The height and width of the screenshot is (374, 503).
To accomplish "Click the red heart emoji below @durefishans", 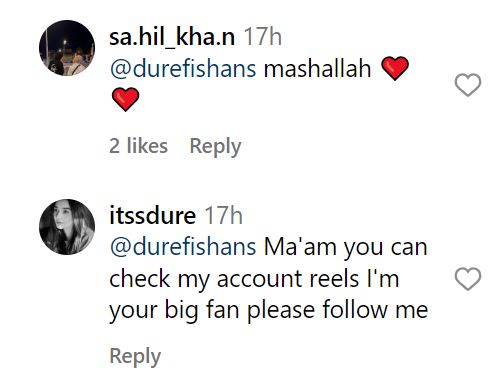I will point(125,99).
